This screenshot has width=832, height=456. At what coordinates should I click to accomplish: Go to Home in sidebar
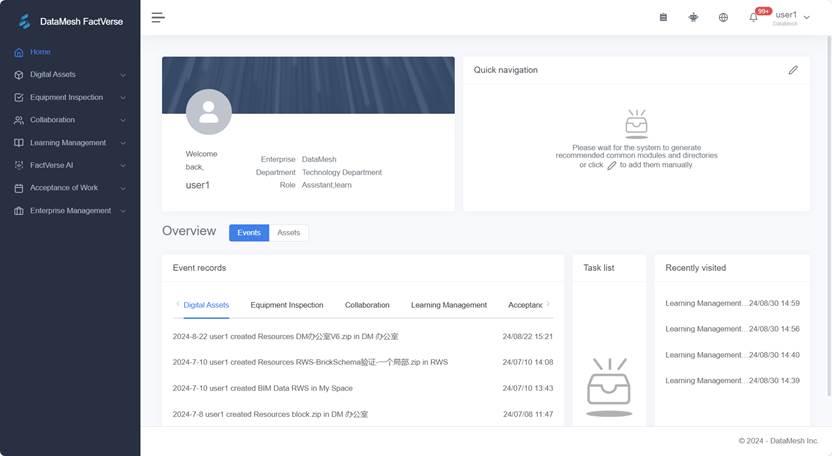(40, 52)
